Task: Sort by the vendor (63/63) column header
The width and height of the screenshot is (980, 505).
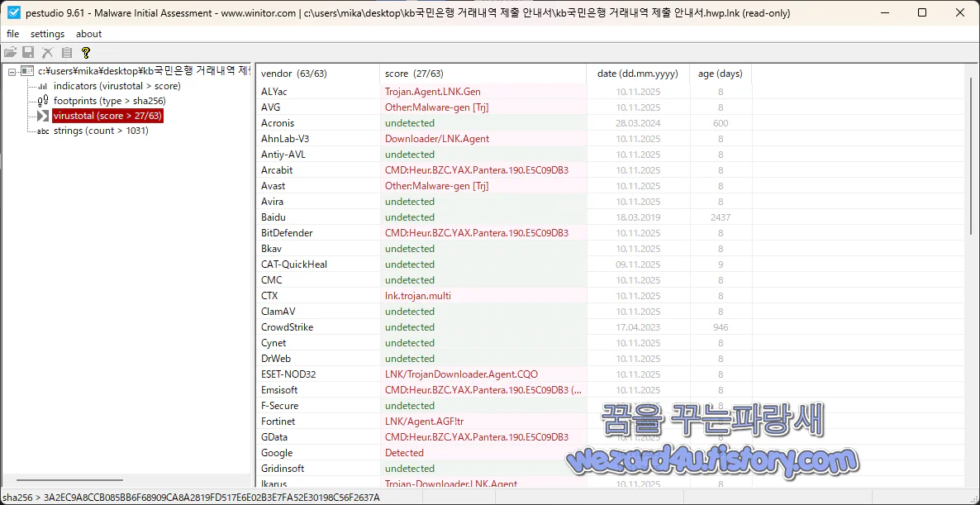Action: tap(317, 74)
